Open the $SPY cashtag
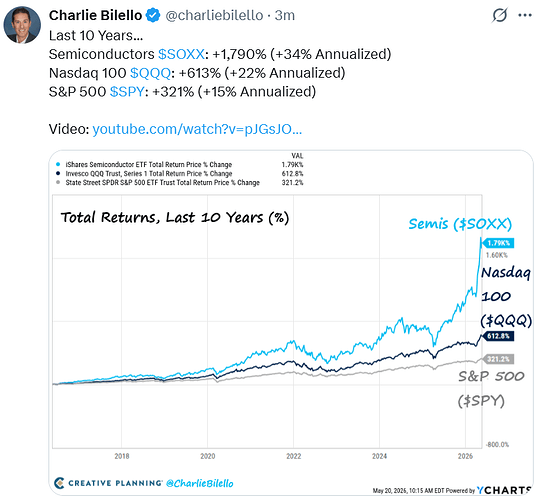Viewport: 535px width, 500px height. (127, 92)
